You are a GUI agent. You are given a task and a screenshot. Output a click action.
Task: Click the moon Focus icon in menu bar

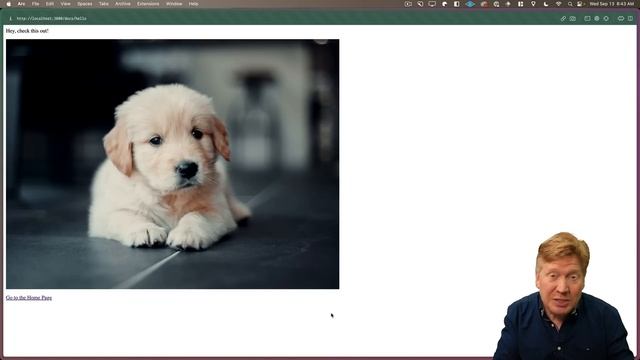pos(546,4)
